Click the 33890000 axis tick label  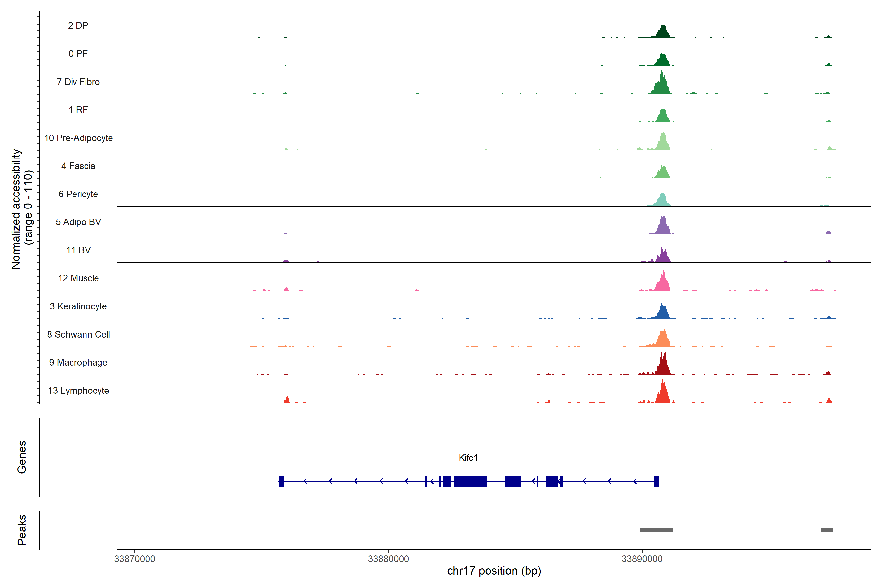[x=642, y=559]
